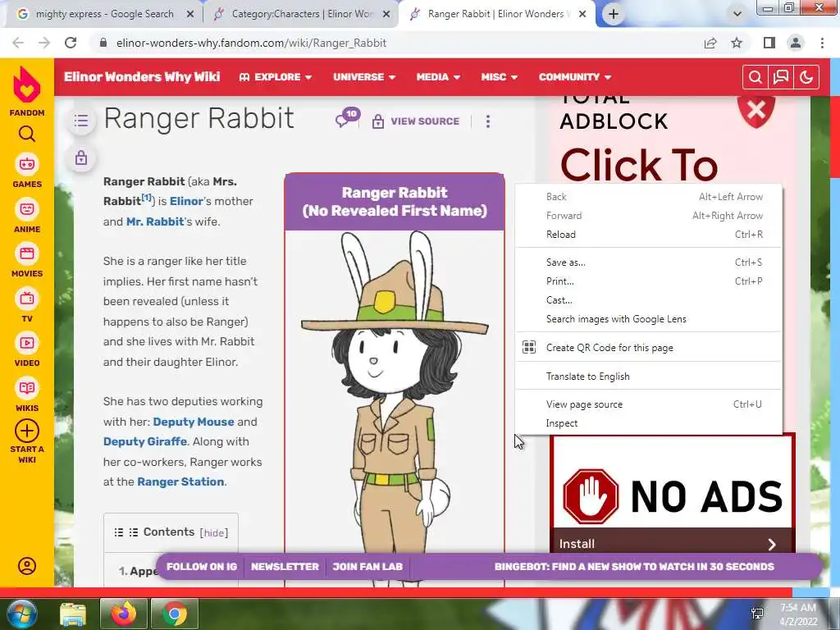Image resolution: width=840 pixels, height=630 pixels.
Task: Open the Fandom sidebar search icon
Action: click(27, 134)
